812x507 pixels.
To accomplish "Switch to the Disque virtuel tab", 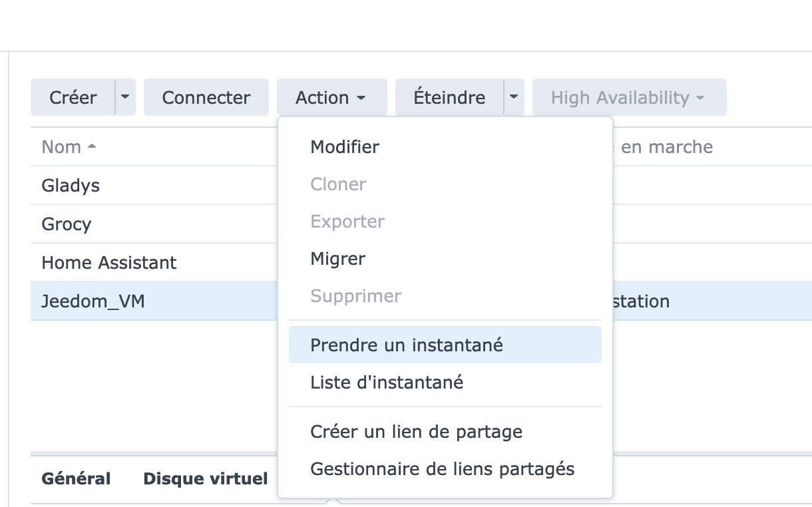I will point(206,479).
